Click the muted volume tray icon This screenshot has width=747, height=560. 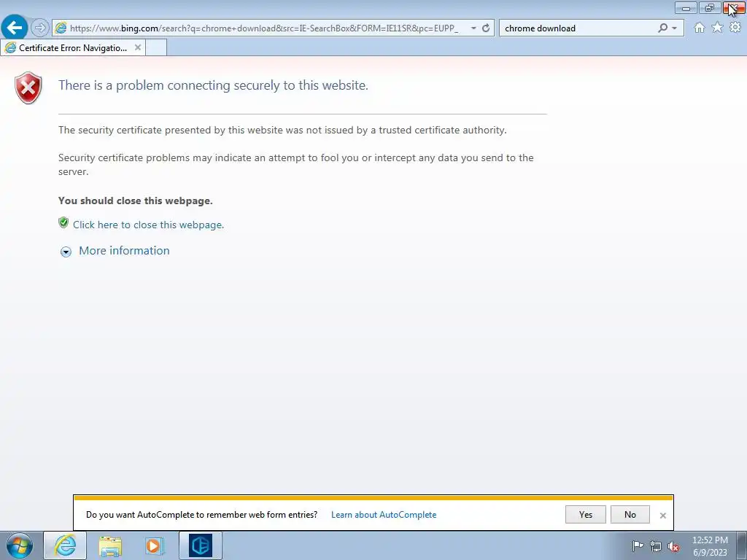(x=673, y=547)
